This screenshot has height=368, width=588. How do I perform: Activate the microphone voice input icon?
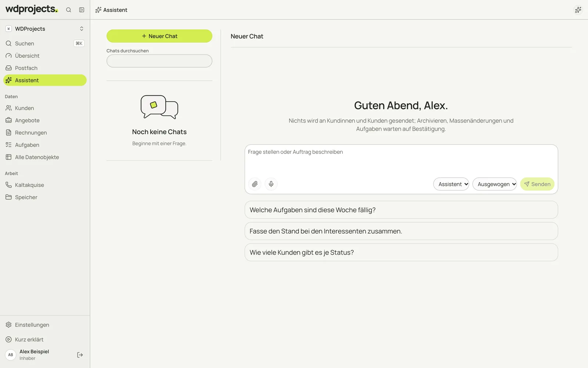[271, 184]
